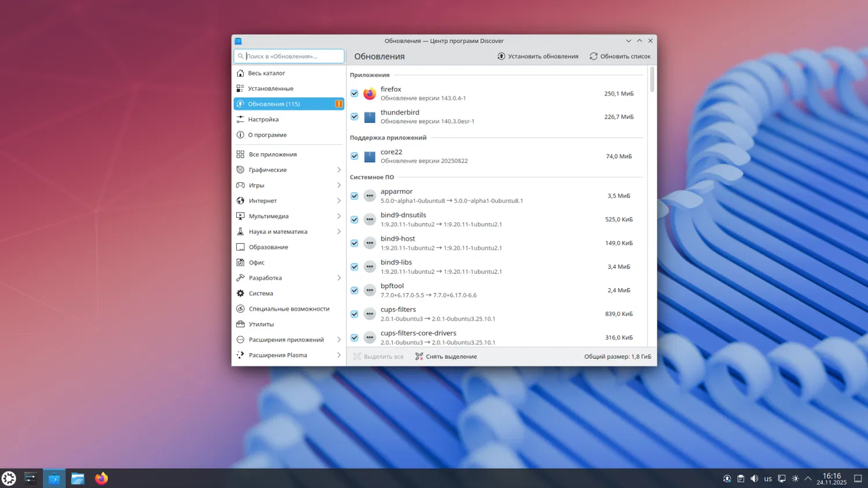Open the clipboard tray icon
This screenshot has width=868, height=488.
point(741,479)
